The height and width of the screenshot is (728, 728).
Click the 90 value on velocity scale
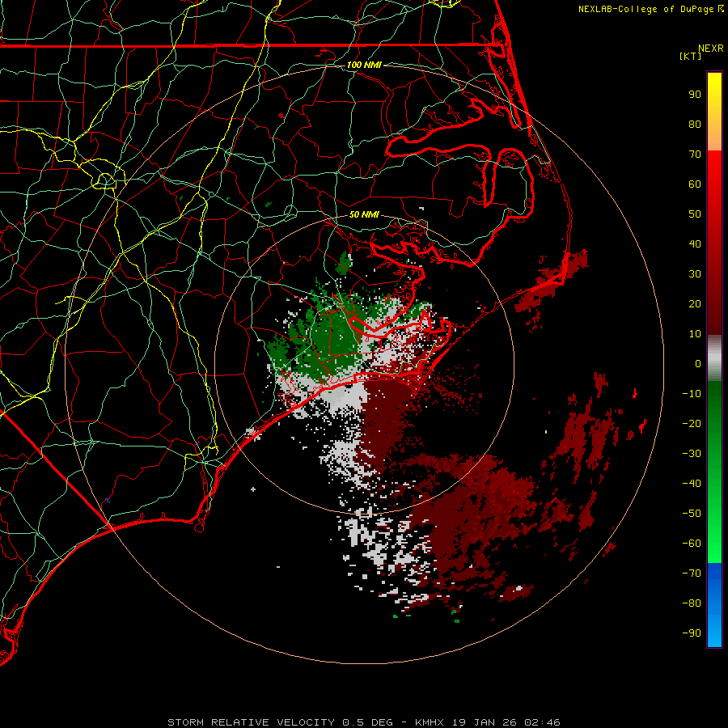[x=695, y=95]
